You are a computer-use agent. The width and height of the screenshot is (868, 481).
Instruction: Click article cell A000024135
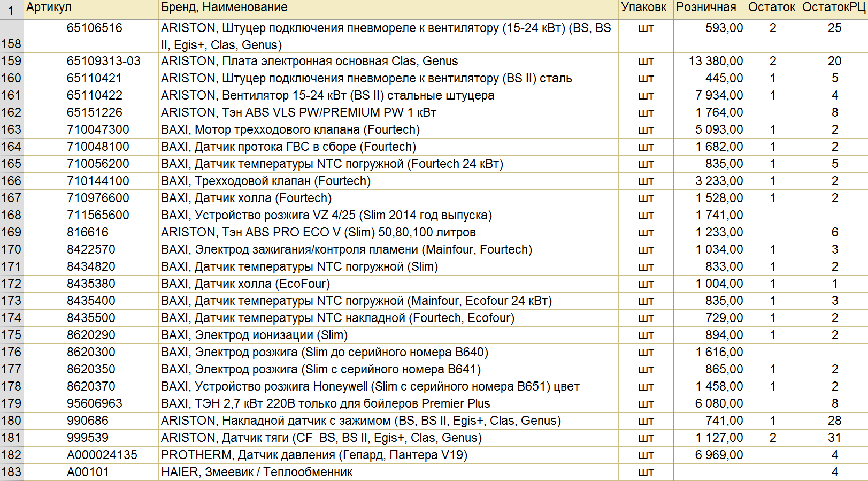(91, 455)
